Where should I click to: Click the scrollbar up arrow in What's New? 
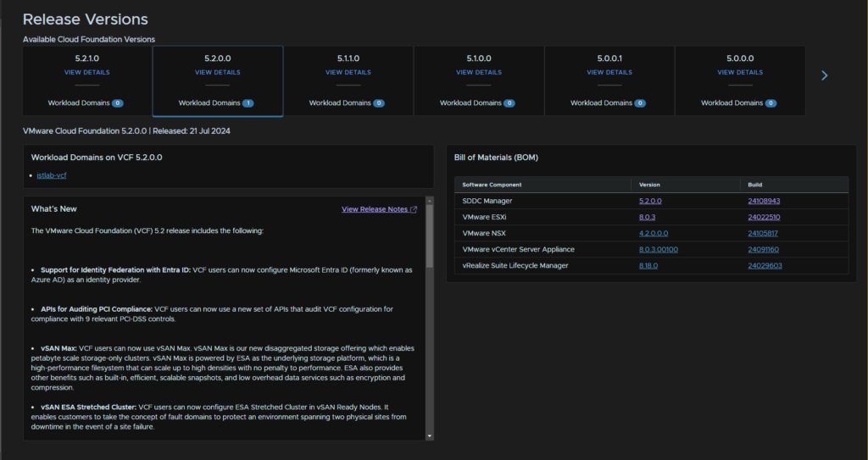coord(429,201)
